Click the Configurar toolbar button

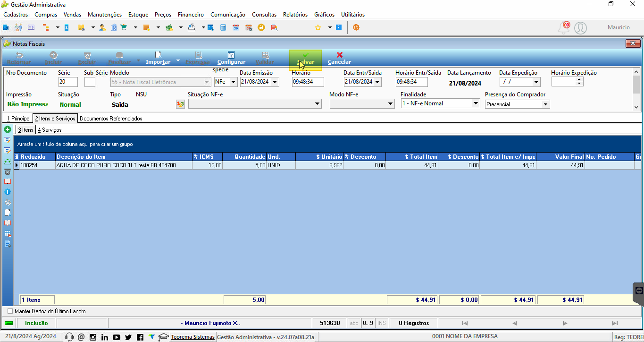click(x=231, y=59)
